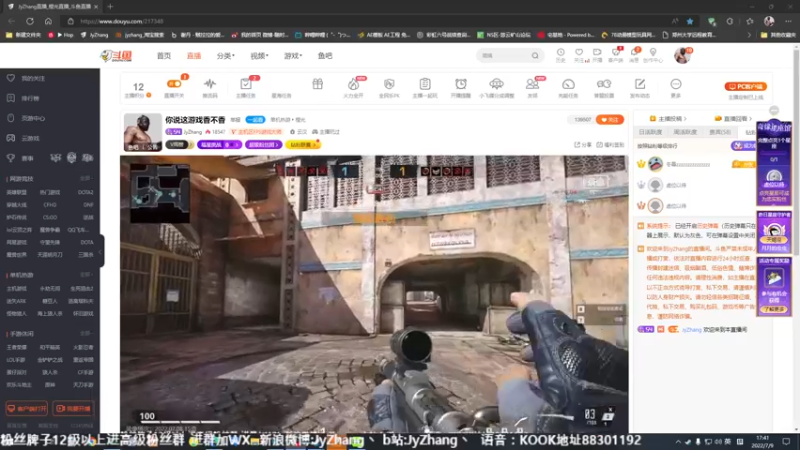Open the purple fan group button
Viewport: 800px width, 450px height.
(263, 145)
